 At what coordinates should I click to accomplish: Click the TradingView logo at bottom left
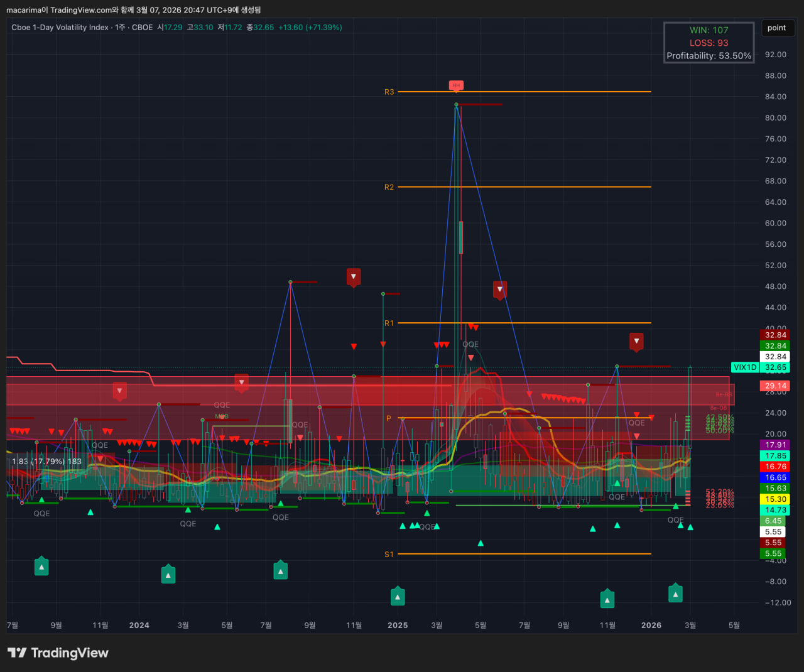tap(58, 653)
